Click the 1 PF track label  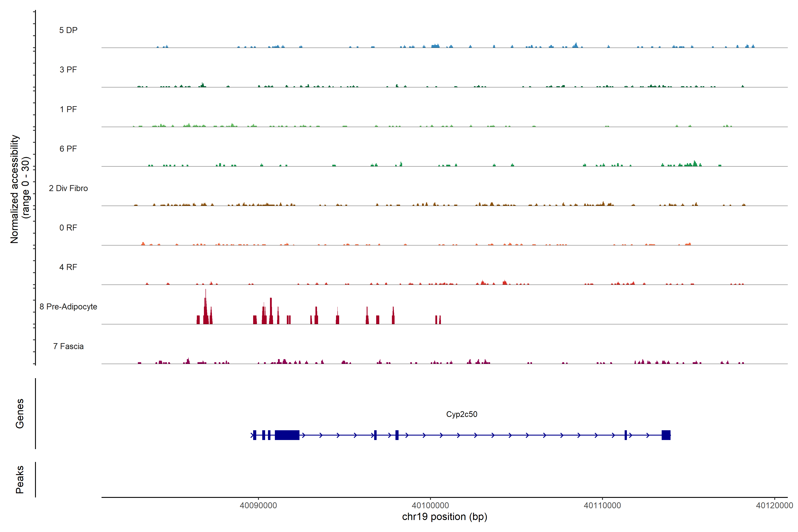tap(68, 109)
